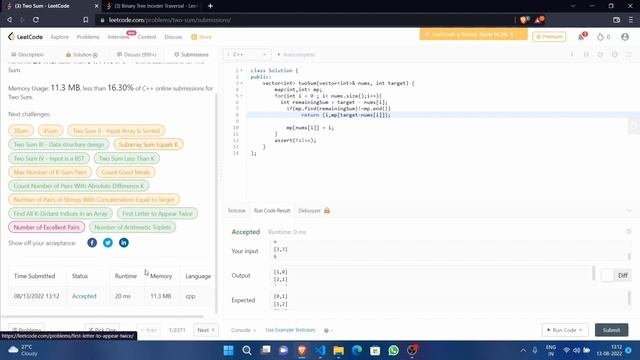The height and width of the screenshot is (360, 640).
Task: Open the browser hamburger menu
Action: (631, 20)
